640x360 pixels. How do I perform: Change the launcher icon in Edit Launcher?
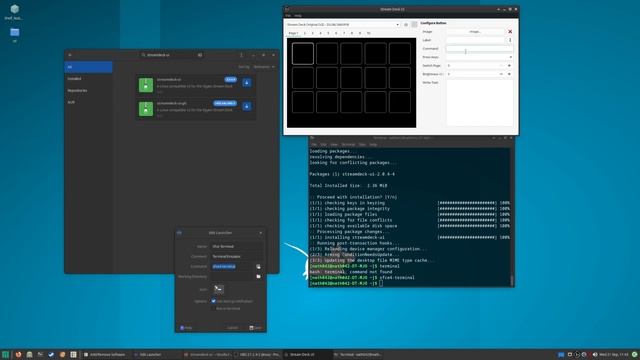(218, 289)
